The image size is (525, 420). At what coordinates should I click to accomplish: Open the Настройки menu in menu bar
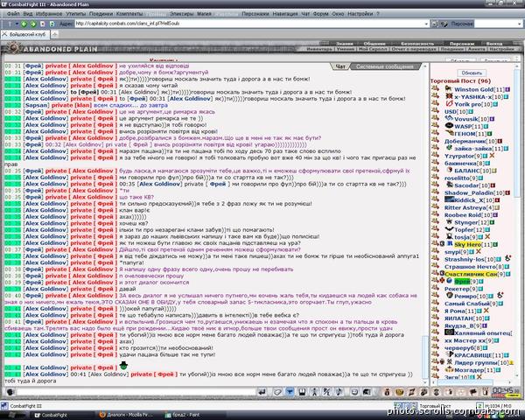(x=360, y=14)
